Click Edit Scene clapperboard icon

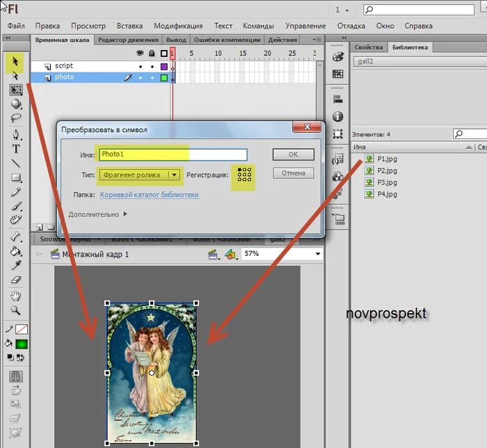click(214, 255)
